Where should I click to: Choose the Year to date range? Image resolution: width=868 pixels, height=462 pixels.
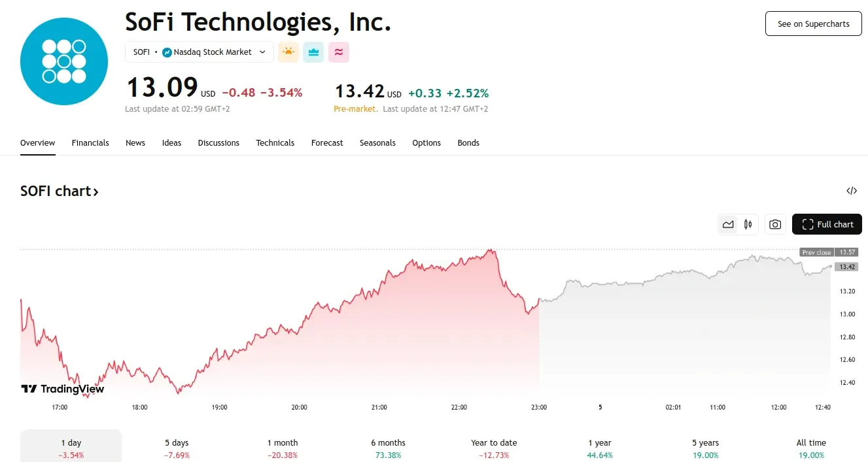494,448
